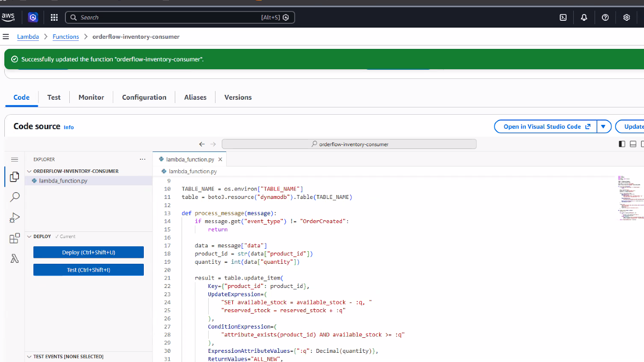This screenshot has height=362, width=644.
Task: Open Explorer more actions ellipsis
Action: (142, 159)
